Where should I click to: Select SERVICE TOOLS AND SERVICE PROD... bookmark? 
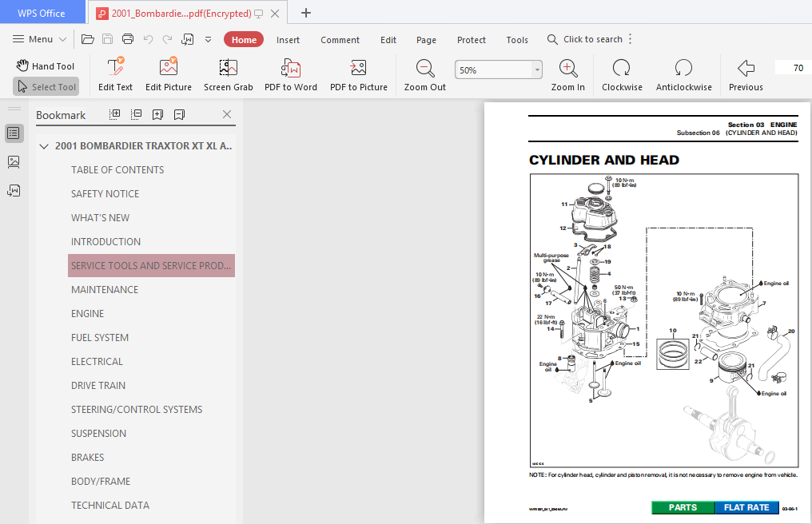[151, 266]
